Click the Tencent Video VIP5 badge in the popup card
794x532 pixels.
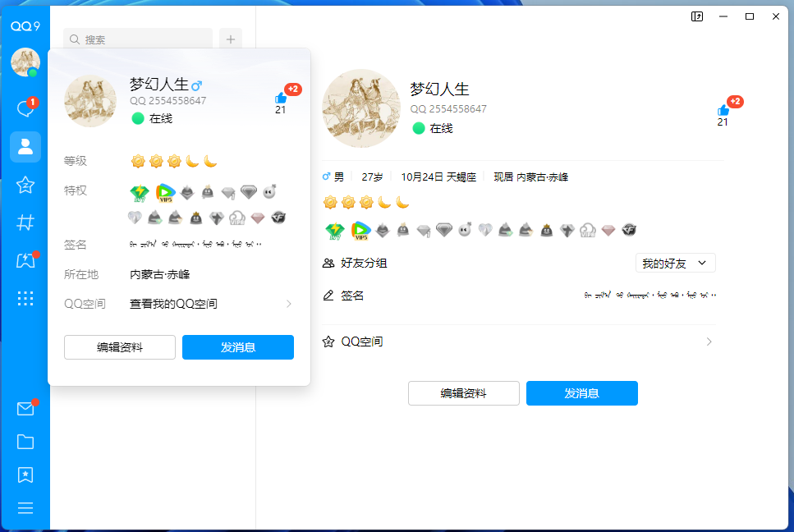[x=166, y=192]
